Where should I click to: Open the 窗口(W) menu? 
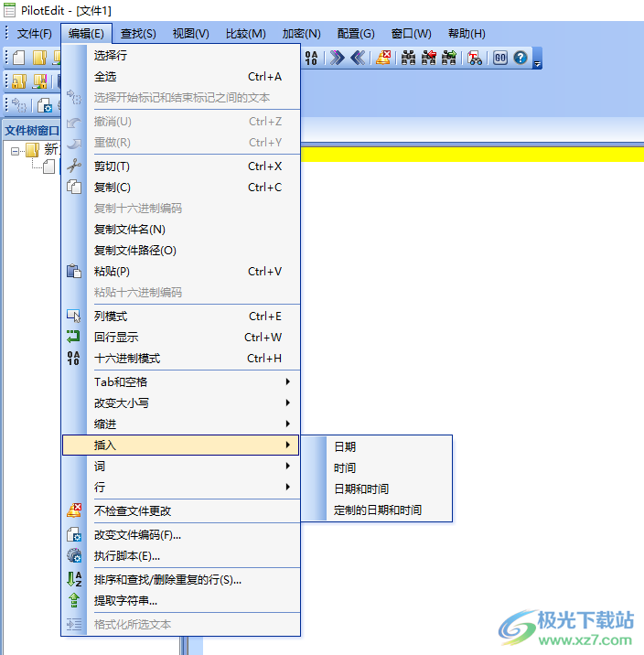412,34
